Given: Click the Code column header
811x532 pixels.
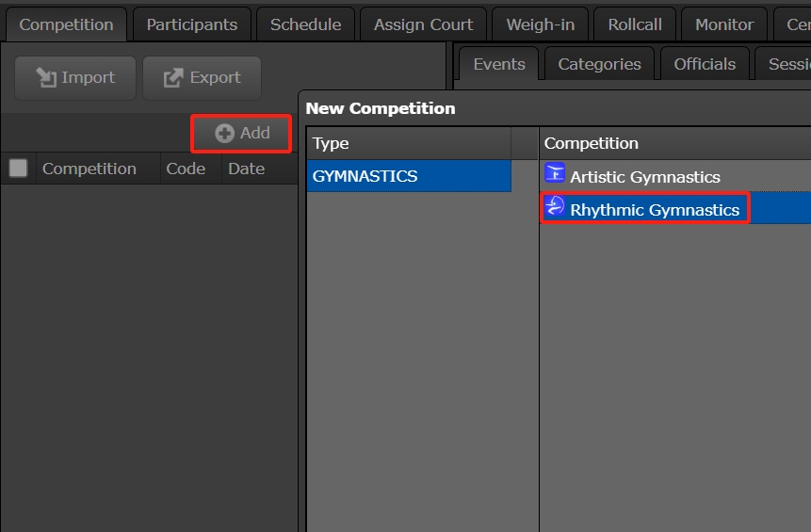Looking at the screenshot, I should coord(186,169).
